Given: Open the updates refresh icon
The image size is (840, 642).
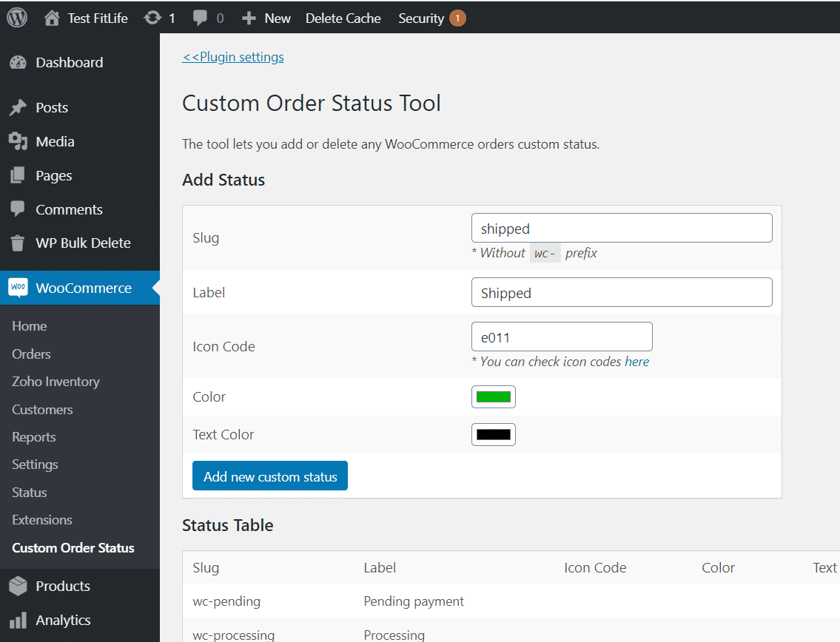Looking at the screenshot, I should tap(152, 18).
